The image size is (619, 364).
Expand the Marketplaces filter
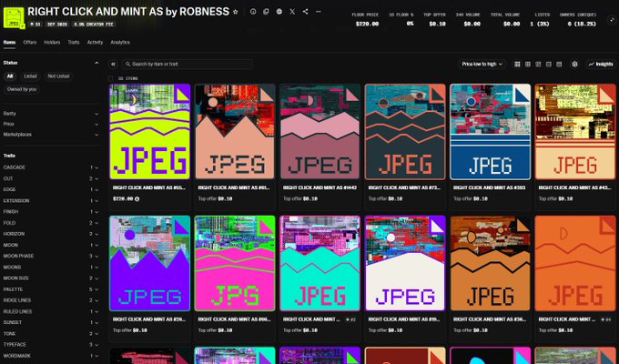[51, 135]
